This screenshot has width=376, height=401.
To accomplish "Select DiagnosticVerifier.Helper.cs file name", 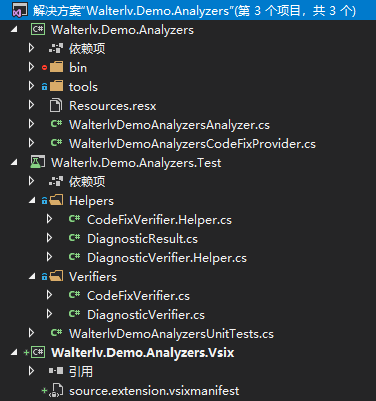I will pos(167,258).
